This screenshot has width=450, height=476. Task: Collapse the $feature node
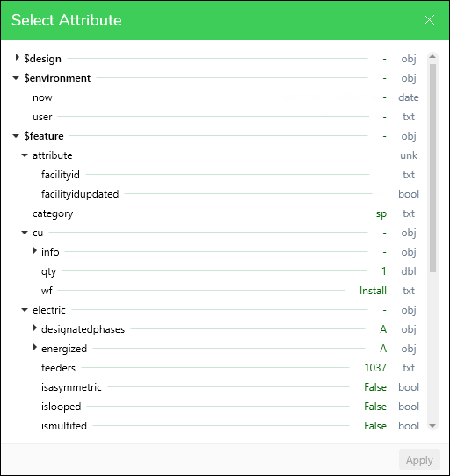(x=16, y=136)
